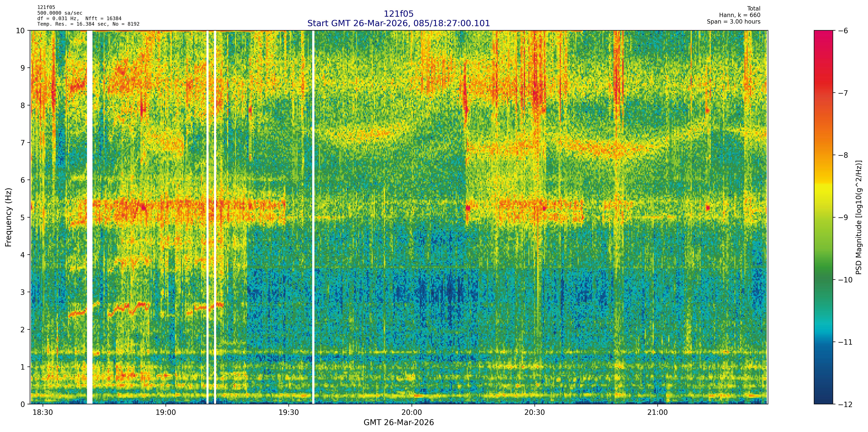Click the plot title 121f05

[x=398, y=14]
